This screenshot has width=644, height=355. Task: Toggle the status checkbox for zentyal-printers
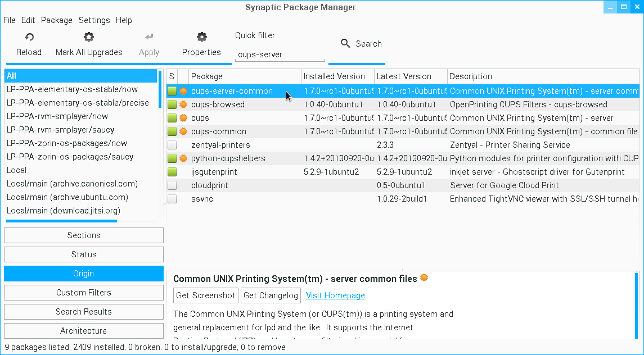click(172, 145)
